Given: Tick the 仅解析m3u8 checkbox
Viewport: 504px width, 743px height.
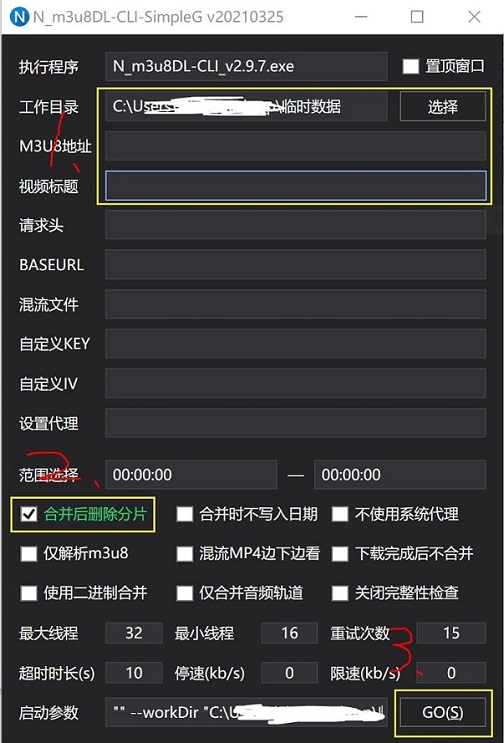Looking at the screenshot, I should tap(29, 553).
